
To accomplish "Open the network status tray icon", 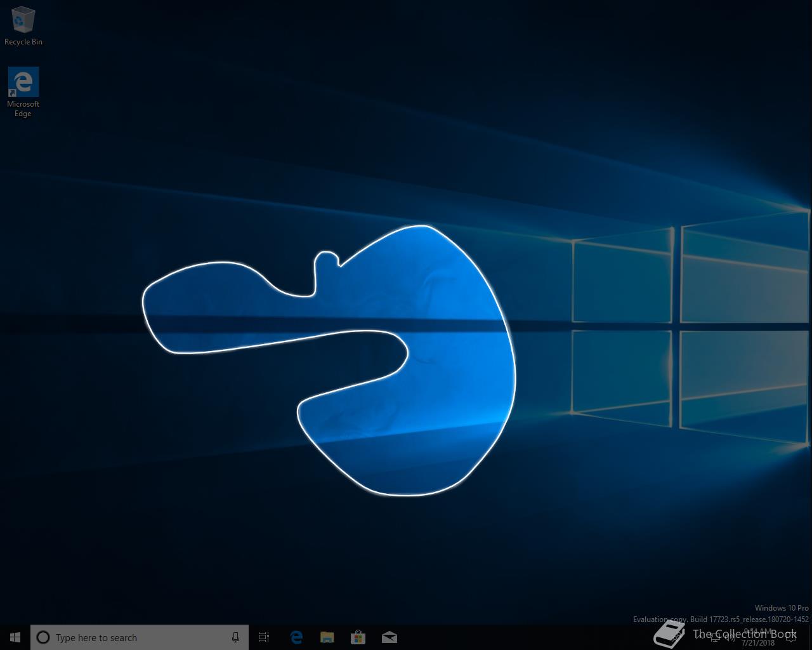I will click(714, 637).
